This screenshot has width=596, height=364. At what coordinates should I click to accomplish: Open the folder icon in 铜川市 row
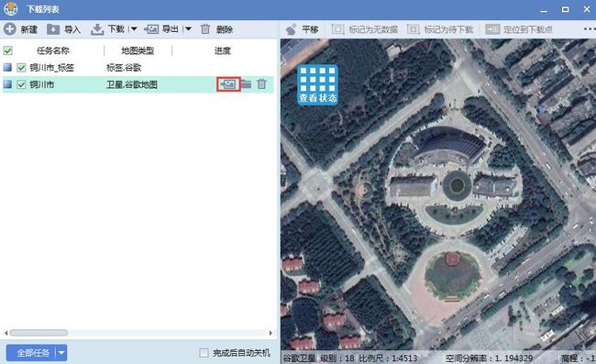(247, 84)
